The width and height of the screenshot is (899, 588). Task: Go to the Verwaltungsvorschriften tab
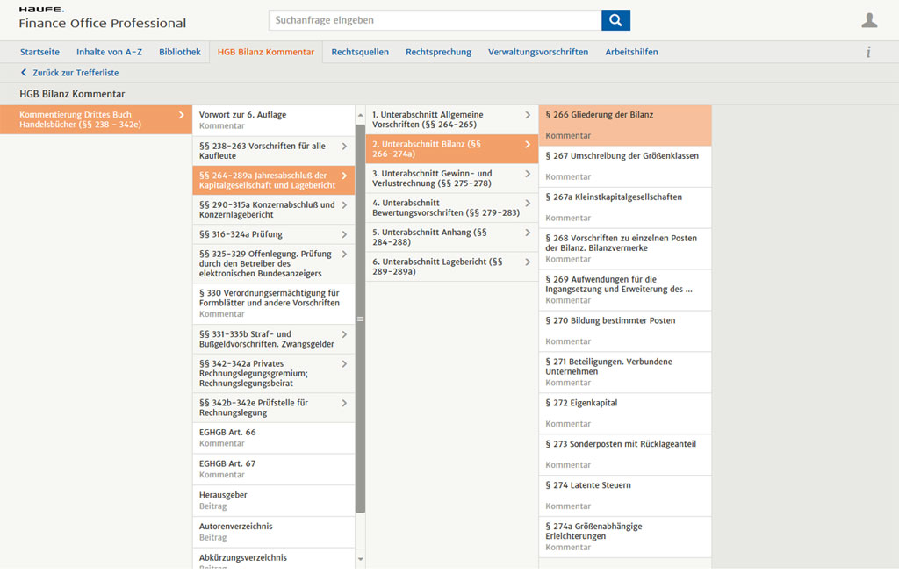pyautogui.click(x=538, y=52)
